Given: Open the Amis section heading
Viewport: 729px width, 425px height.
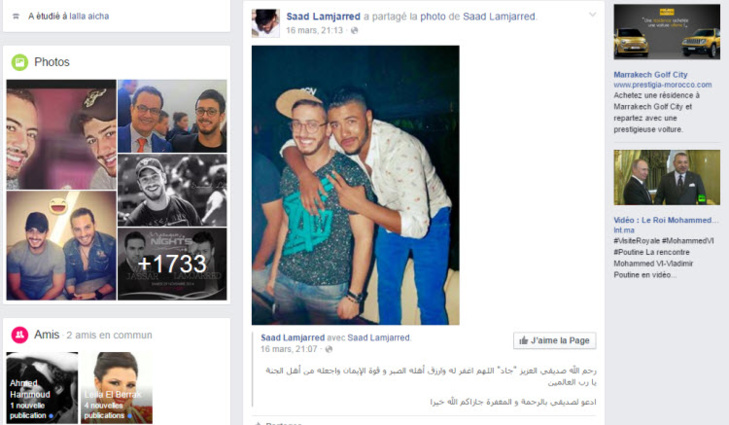Looking at the screenshot, I should tap(46, 334).
